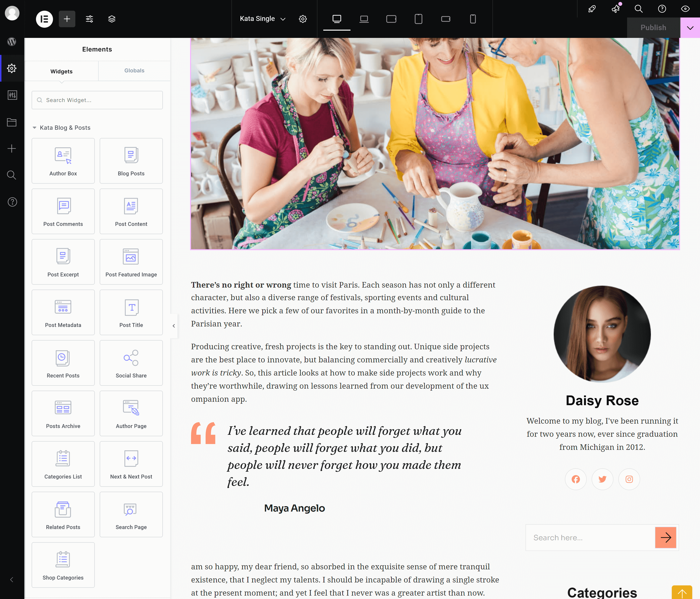The image size is (700, 599).
Task: Add the Social Share widget
Action: (131, 363)
